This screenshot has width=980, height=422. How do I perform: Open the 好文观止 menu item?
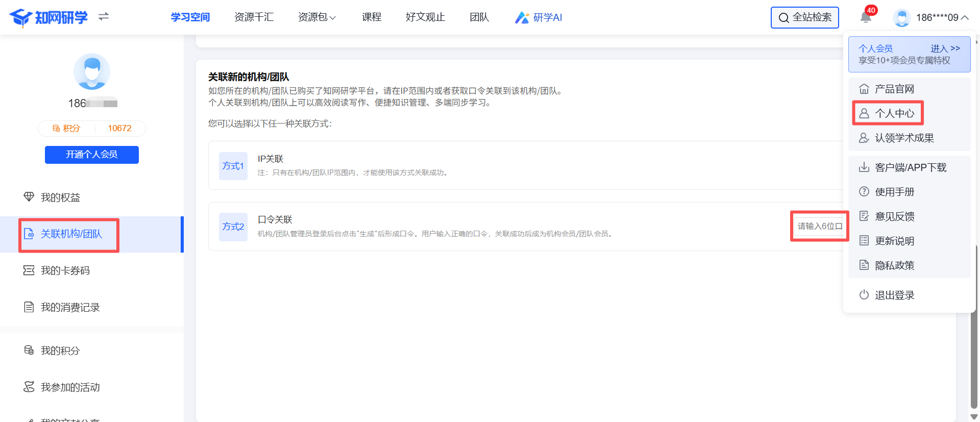click(425, 17)
